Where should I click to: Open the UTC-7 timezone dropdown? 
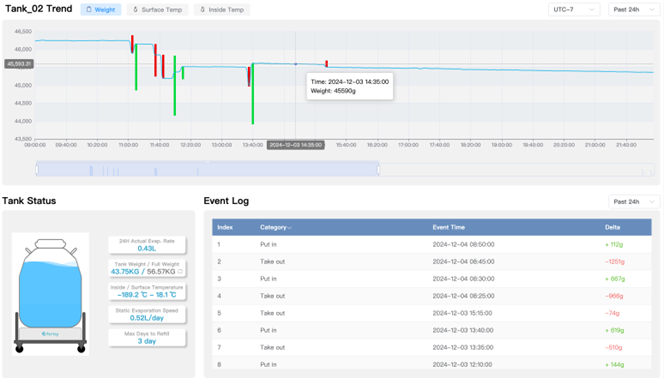tap(574, 9)
